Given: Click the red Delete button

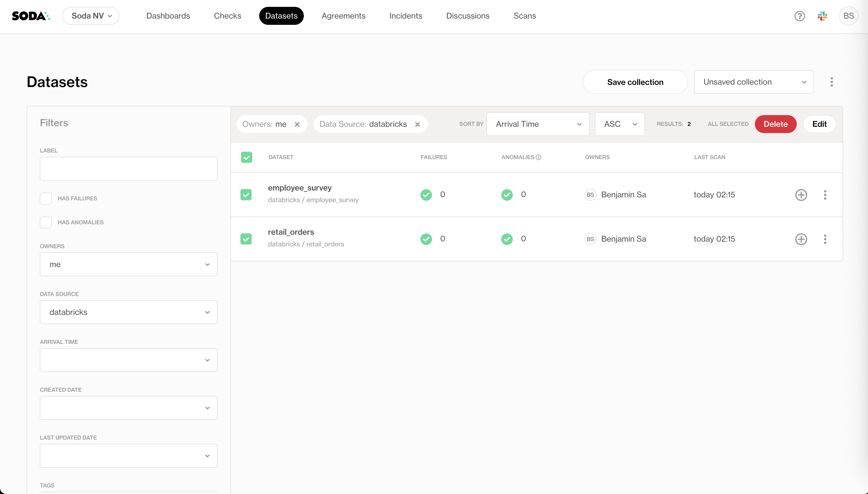Looking at the screenshot, I should pyautogui.click(x=775, y=124).
